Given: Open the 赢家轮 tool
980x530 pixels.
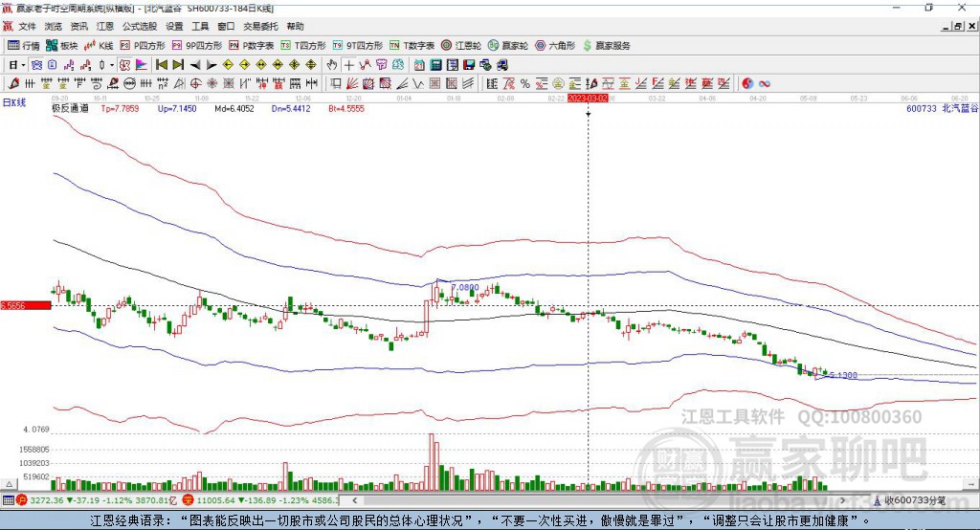Looking at the screenshot, I should [x=508, y=46].
